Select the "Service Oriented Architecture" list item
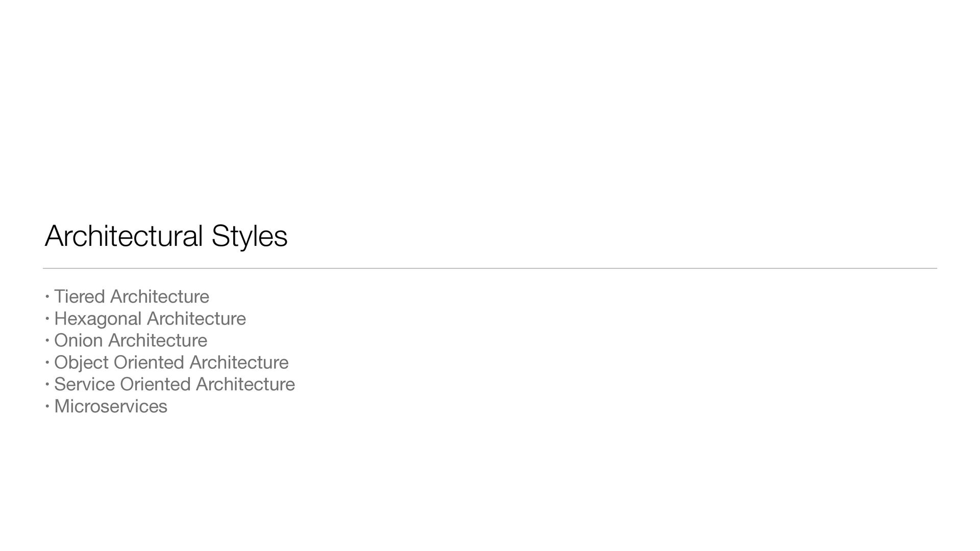Screen dimensions: 980x551 click(175, 384)
